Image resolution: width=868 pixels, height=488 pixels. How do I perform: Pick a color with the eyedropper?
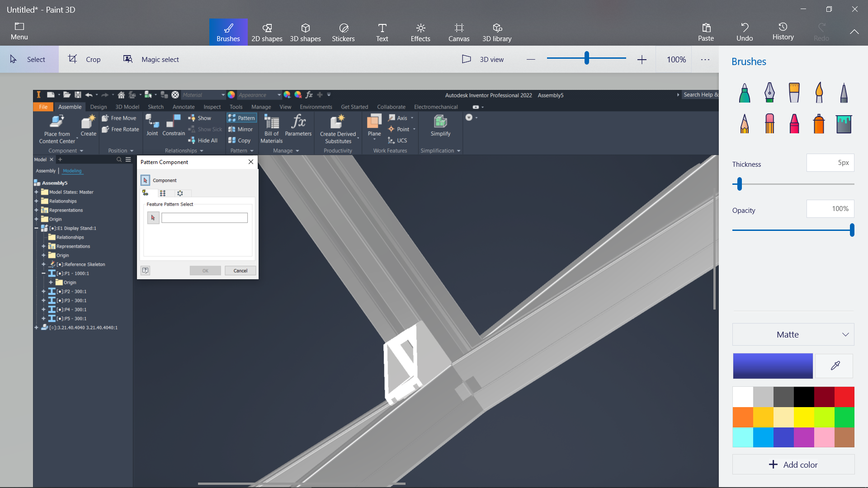click(x=835, y=366)
